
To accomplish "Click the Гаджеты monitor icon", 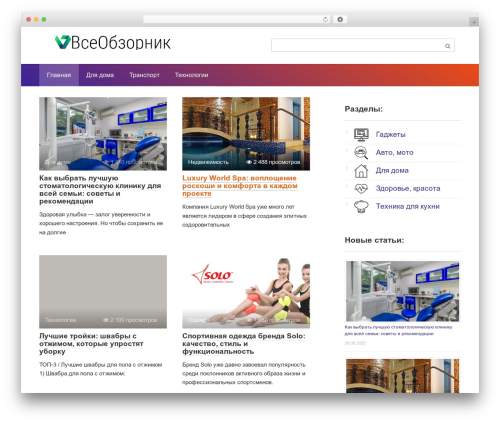I will point(361,135).
